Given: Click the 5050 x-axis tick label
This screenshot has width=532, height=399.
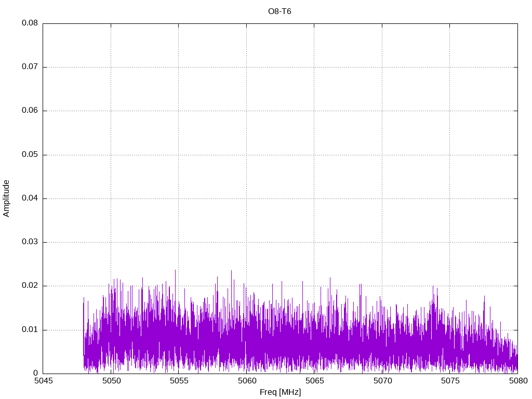Looking at the screenshot, I should [x=111, y=381].
